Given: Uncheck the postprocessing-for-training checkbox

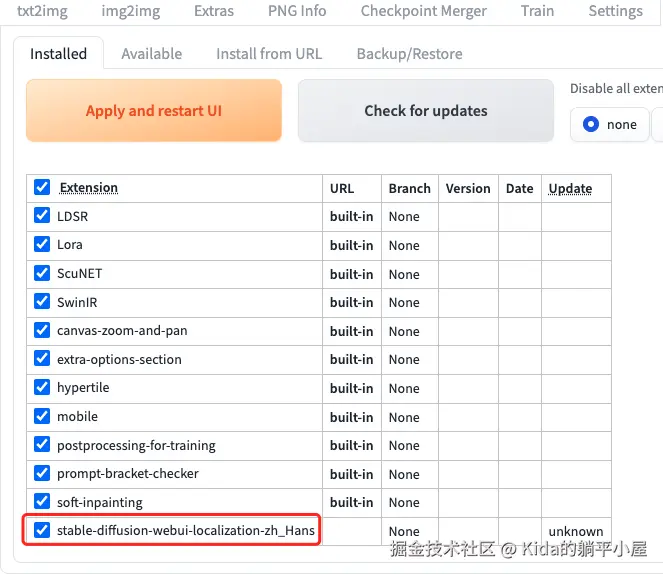Looking at the screenshot, I should click(42, 444).
